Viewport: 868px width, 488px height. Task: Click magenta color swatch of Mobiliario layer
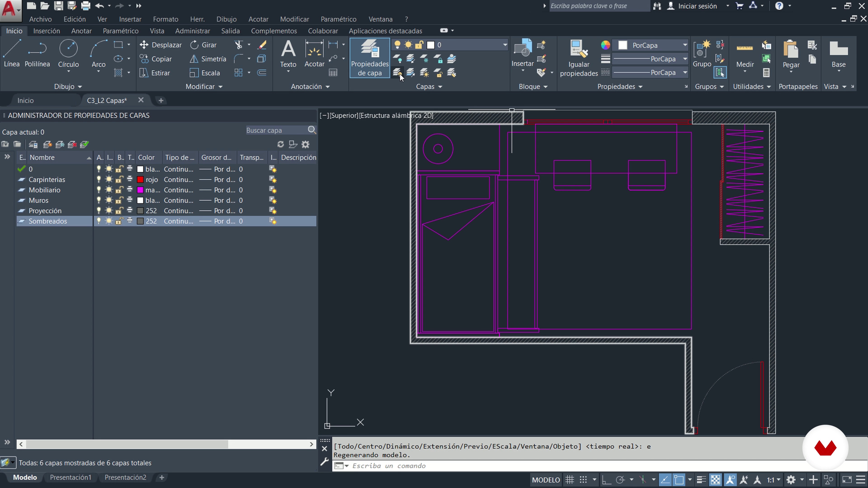pos(140,190)
